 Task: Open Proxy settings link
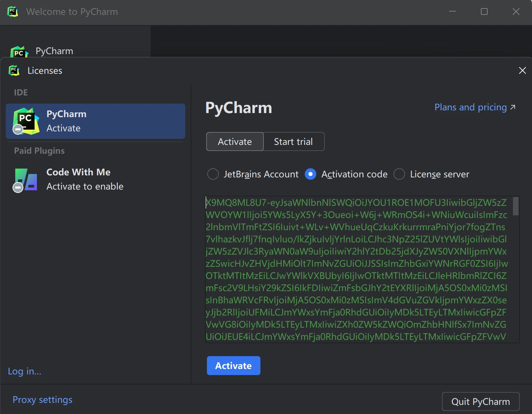42,400
